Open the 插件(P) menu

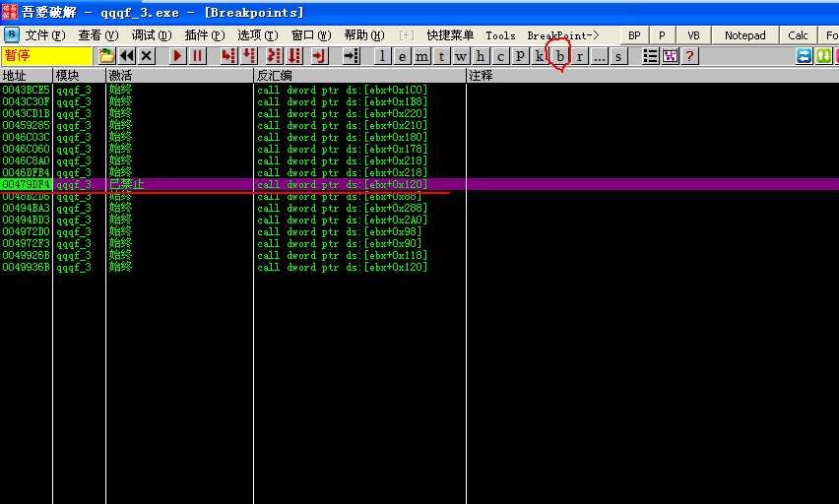(205, 35)
